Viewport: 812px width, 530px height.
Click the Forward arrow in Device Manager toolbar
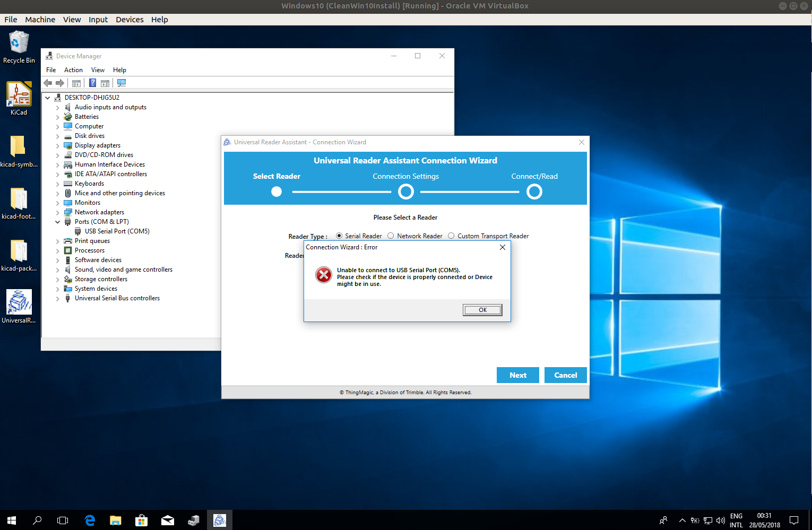point(60,83)
